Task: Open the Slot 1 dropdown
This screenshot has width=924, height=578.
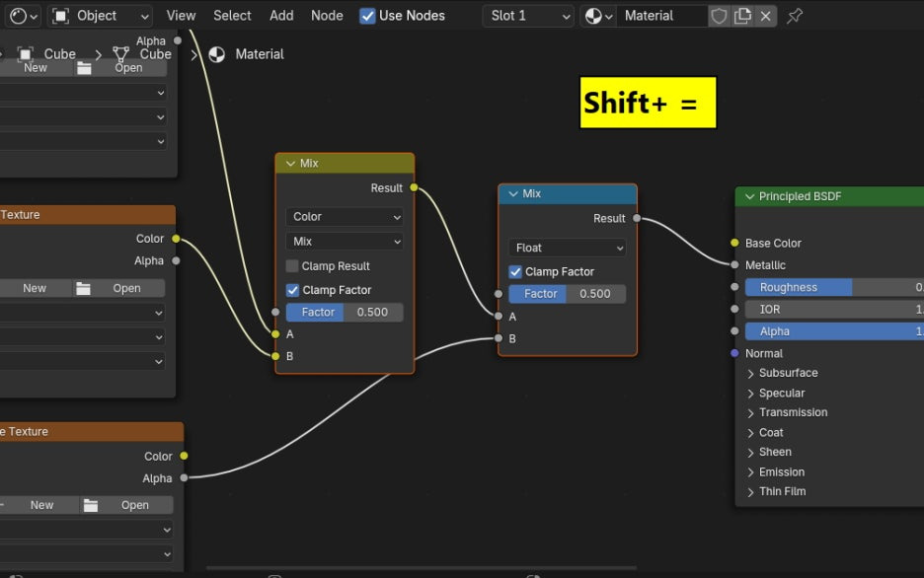Action: pyautogui.click(x=528, y=16)
